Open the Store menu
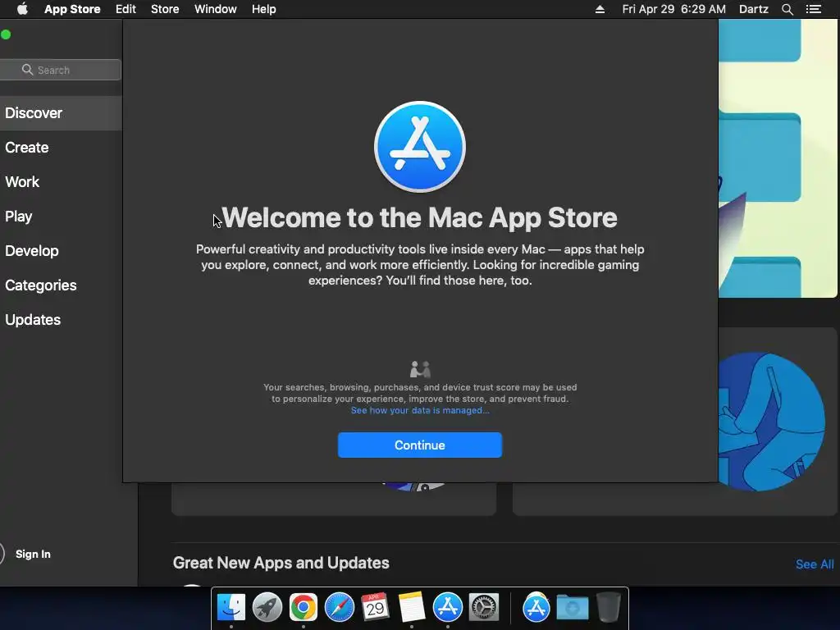The image size is (840, 630). click(x=165, y=9)
